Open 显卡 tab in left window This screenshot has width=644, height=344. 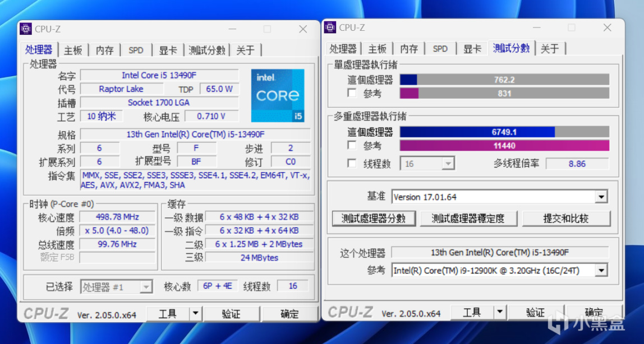tap(168, 50)
